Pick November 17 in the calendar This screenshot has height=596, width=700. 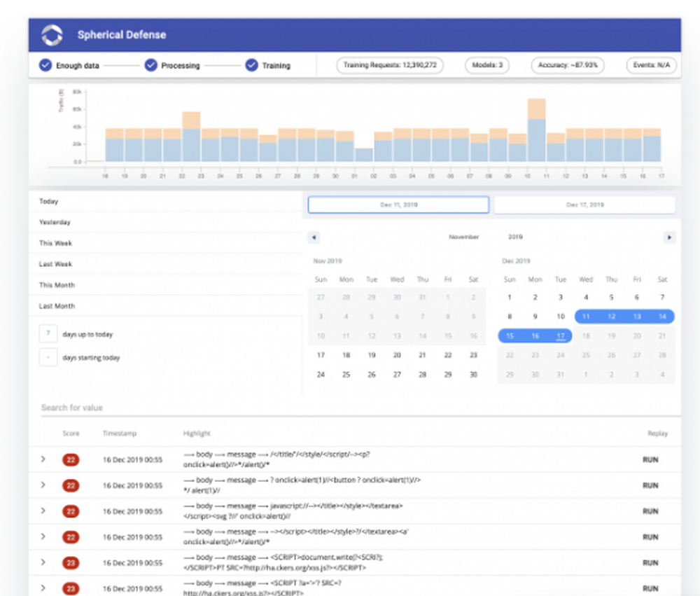(x=321, y=355)
